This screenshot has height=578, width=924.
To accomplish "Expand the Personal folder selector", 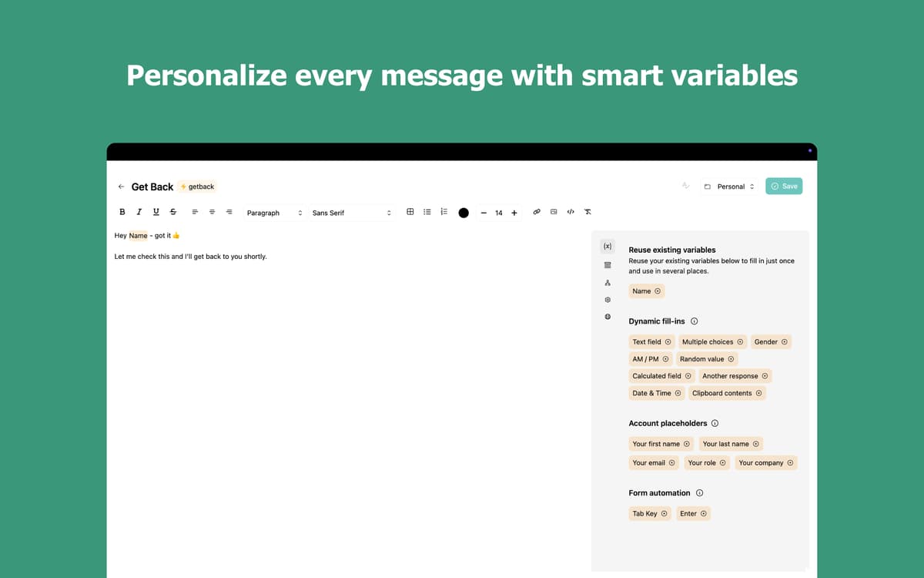I will tap(729, 187).
